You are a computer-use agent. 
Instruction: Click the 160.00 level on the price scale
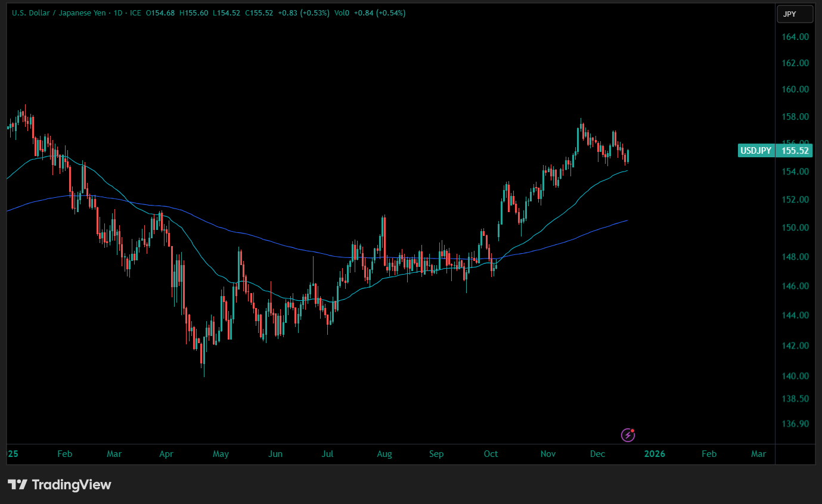(794, 89)
